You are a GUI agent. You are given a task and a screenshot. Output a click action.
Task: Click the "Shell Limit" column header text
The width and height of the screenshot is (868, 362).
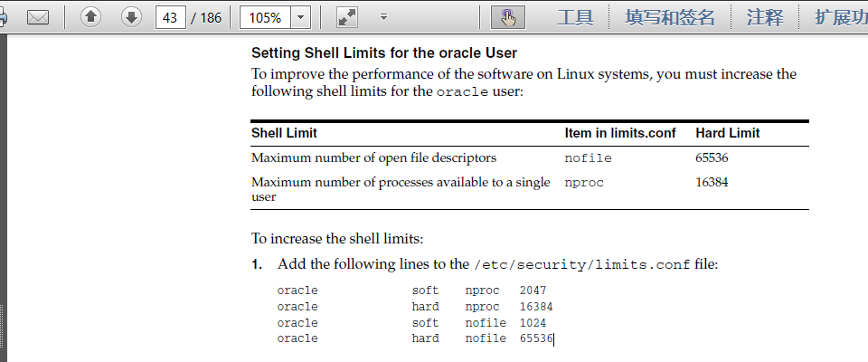(x=284, y=133)
